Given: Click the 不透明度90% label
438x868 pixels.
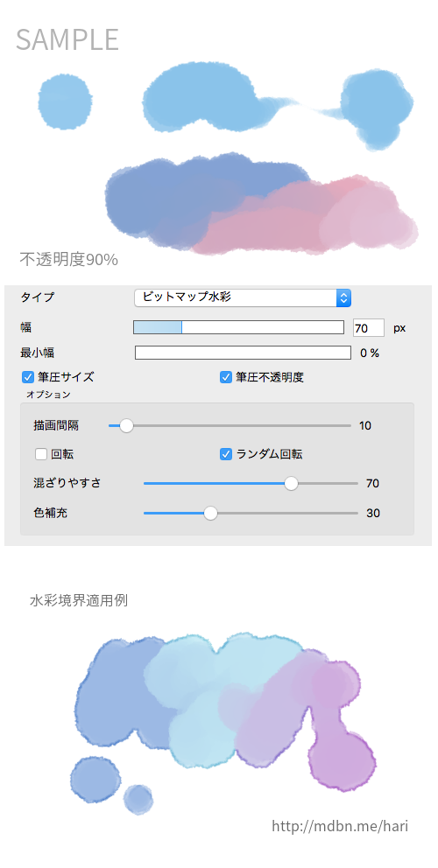Looking at the screenshot, I should (68, 259).
